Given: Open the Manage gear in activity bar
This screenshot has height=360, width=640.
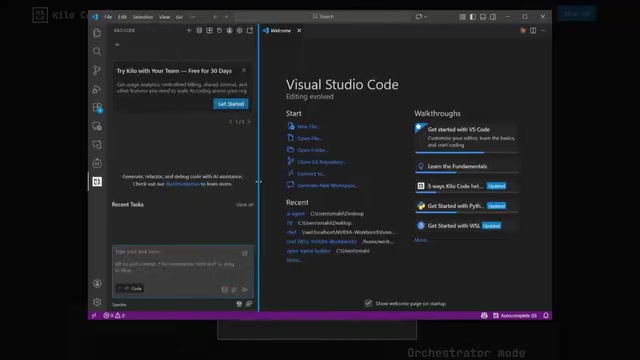Looking at the screenshot, I should (x=97, y=302).
